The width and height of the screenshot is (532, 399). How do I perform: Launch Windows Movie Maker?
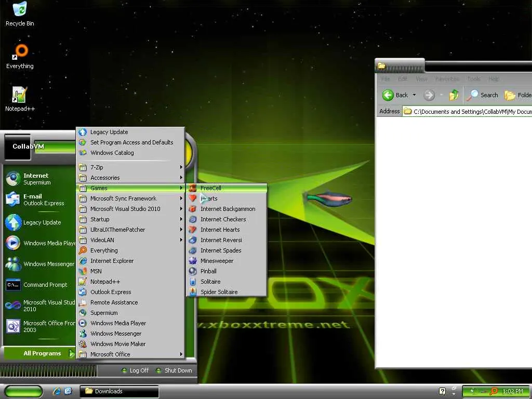130,344
